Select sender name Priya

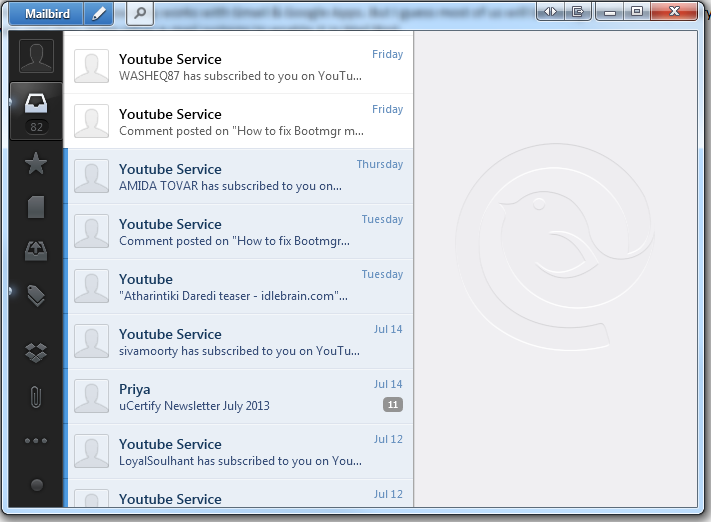(x=135, y=390)
